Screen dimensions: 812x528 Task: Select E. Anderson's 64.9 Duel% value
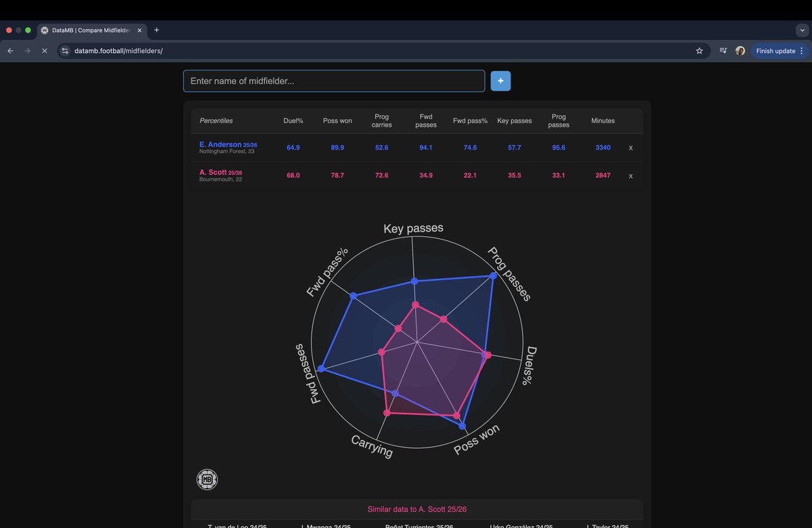coord(293,148)
